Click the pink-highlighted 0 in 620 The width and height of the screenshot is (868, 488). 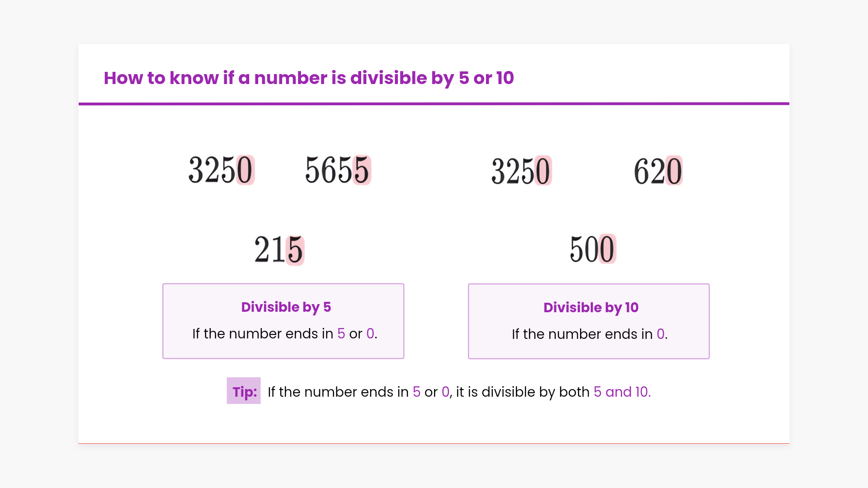click(x=674, y=171)
